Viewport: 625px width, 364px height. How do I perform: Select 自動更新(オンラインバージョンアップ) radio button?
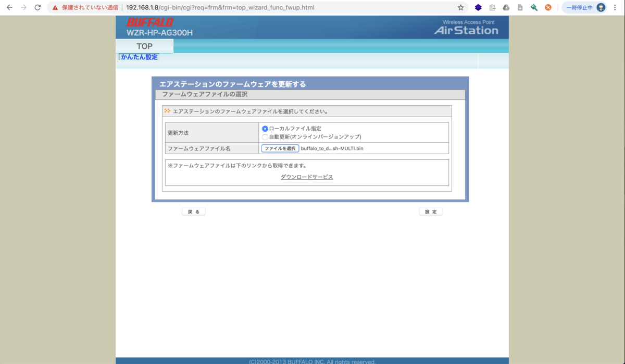point(265,137)
